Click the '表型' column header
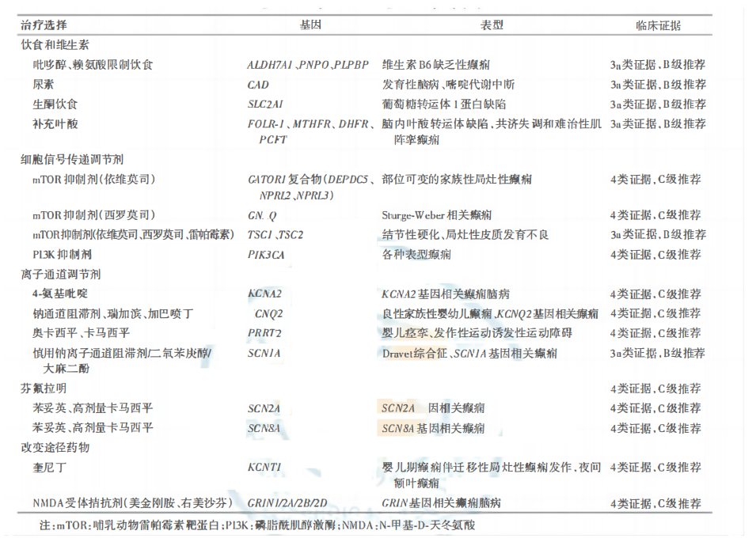 492,25
